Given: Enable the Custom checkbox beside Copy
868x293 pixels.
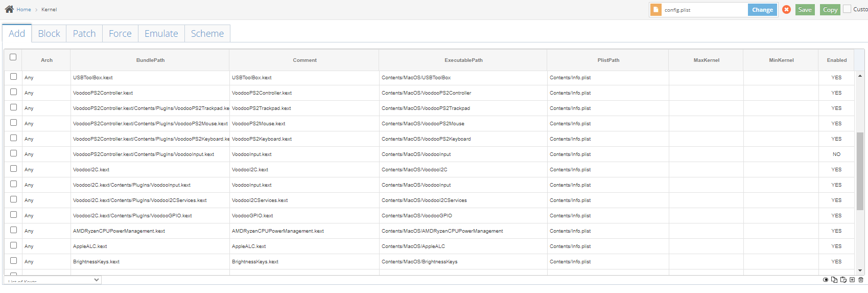Looking at the screenshot, I should click(847, 9).
